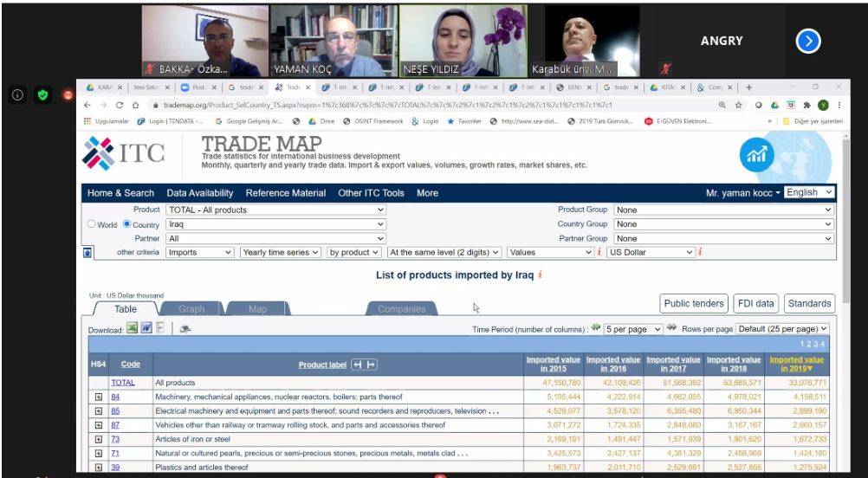Expand HS4 row for code 73
Screen dimensions: 868x478
coord(99,439)
